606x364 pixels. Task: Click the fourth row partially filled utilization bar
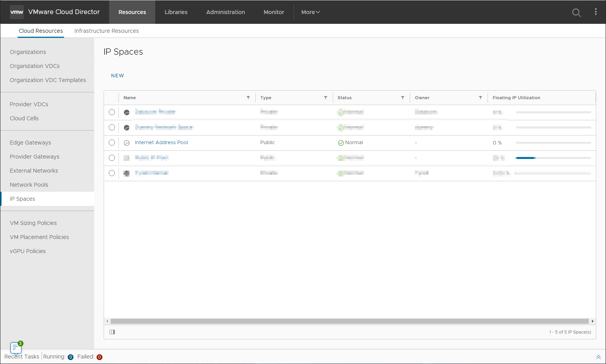coord(553,158)
